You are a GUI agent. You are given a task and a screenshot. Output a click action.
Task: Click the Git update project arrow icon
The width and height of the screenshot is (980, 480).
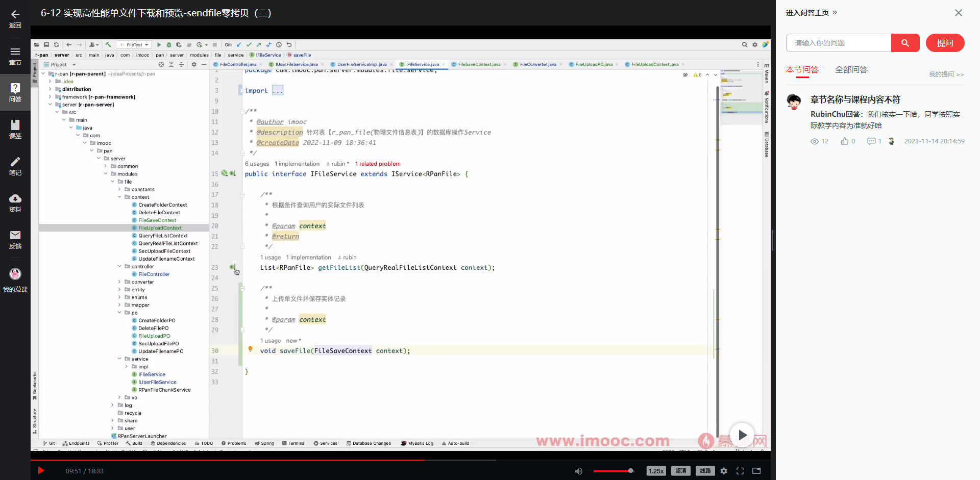tap(239, 45)
